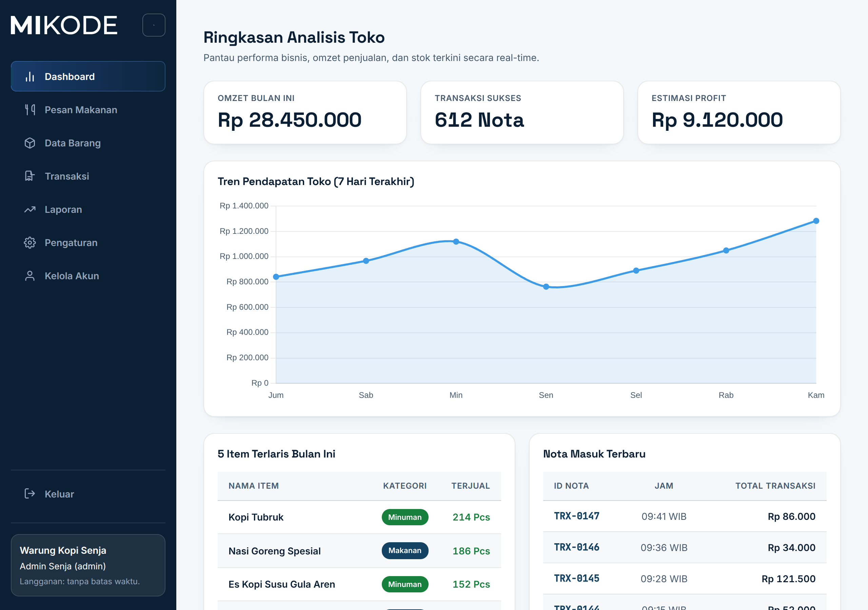Viewport: 868px width, 610px height.
Task: Click Minuman badge in Es Kopi Susu row
Action: (x=405, y=584)
